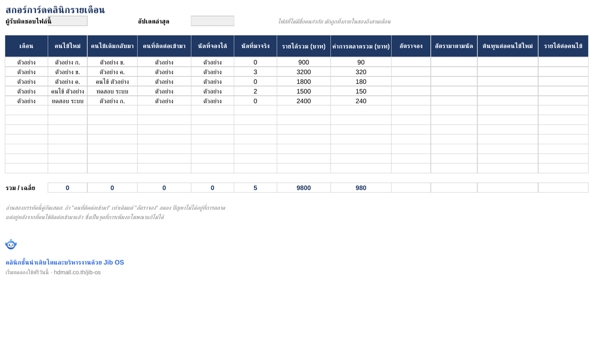Image resolution: width=593 pixels, height=364 pixels.
Task: Click the month cell in the 900 row
Action: click(26, 62)
